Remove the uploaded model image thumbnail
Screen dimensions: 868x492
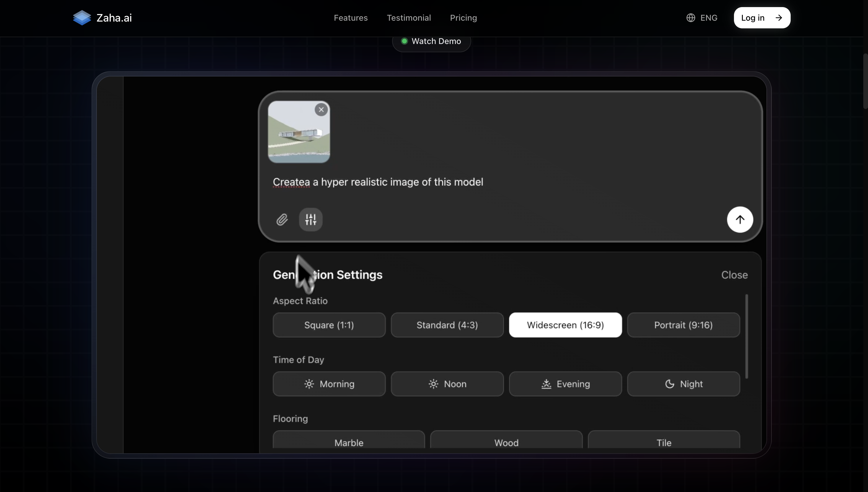[321, 110]
